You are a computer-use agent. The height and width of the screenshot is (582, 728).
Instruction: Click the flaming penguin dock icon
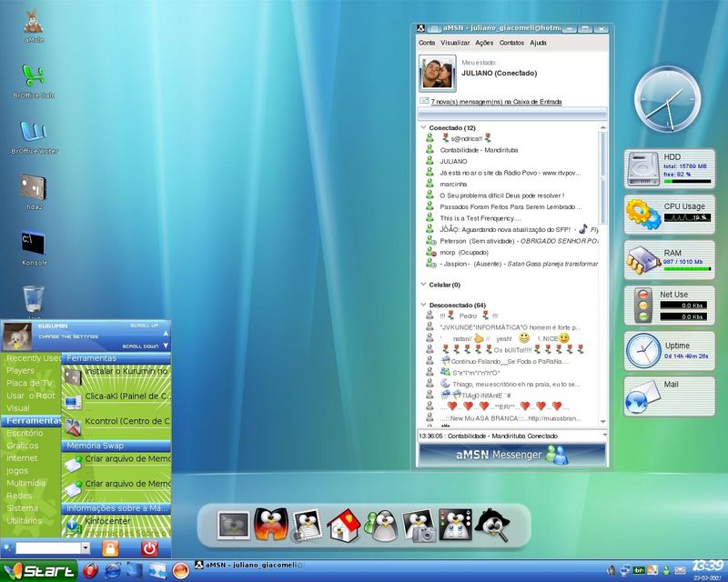pyautogui.click(x=271, y=525)
